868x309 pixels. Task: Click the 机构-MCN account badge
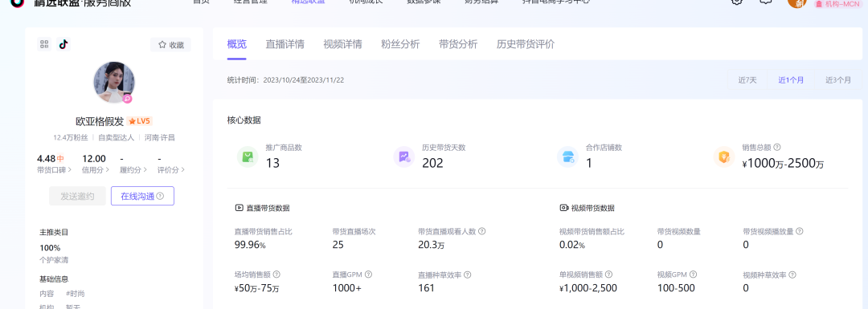point(837,4)
